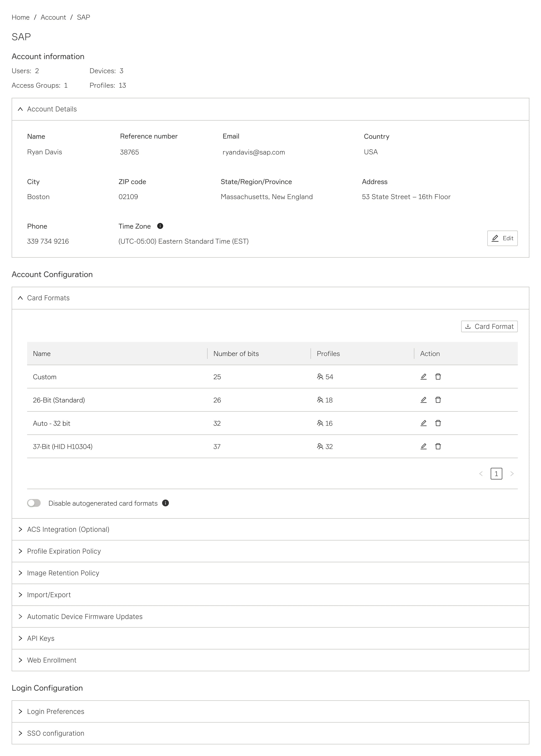Image resolution: width=541 pixels, height=756 pixels.
Task: Click reference number 38765
Action: [129, 152]
